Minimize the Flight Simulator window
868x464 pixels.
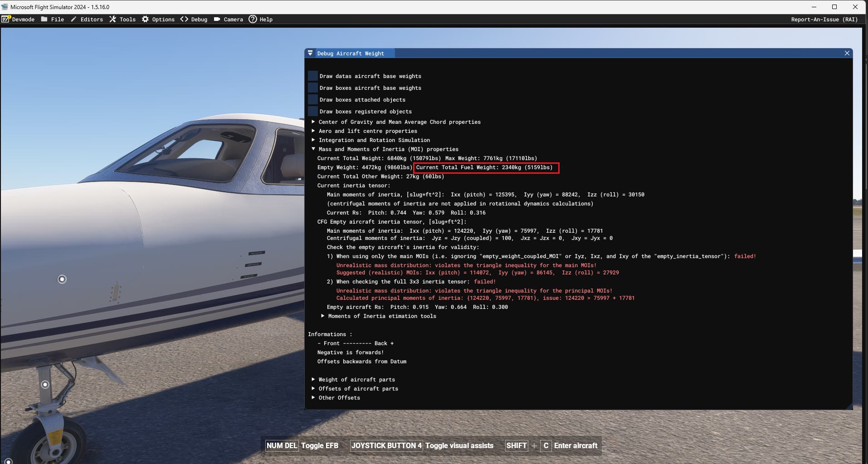pyautogui.click(x=814, y=7)
